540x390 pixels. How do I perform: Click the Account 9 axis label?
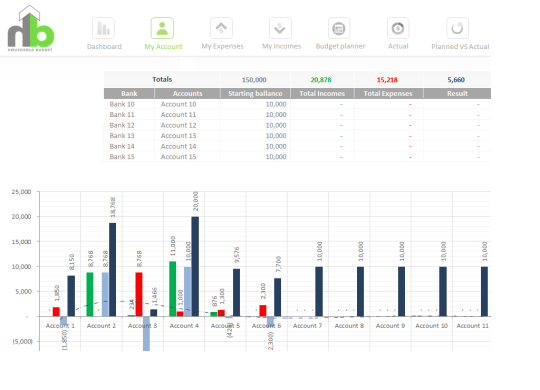390,326
